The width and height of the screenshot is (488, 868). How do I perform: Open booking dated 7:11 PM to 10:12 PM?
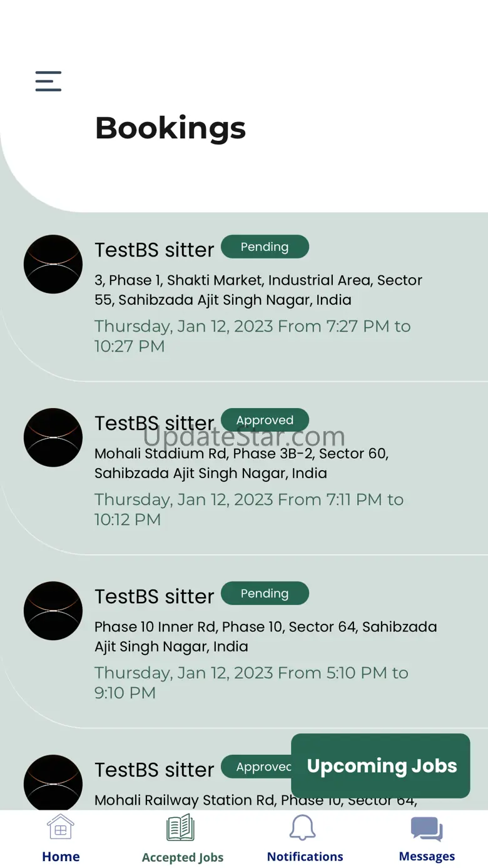tap(249, 509)
